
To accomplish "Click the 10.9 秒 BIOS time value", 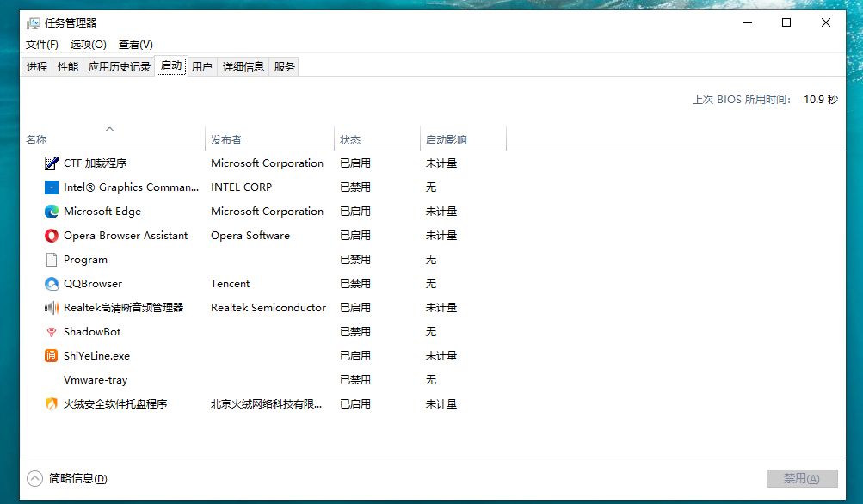I will click(821, 100).
